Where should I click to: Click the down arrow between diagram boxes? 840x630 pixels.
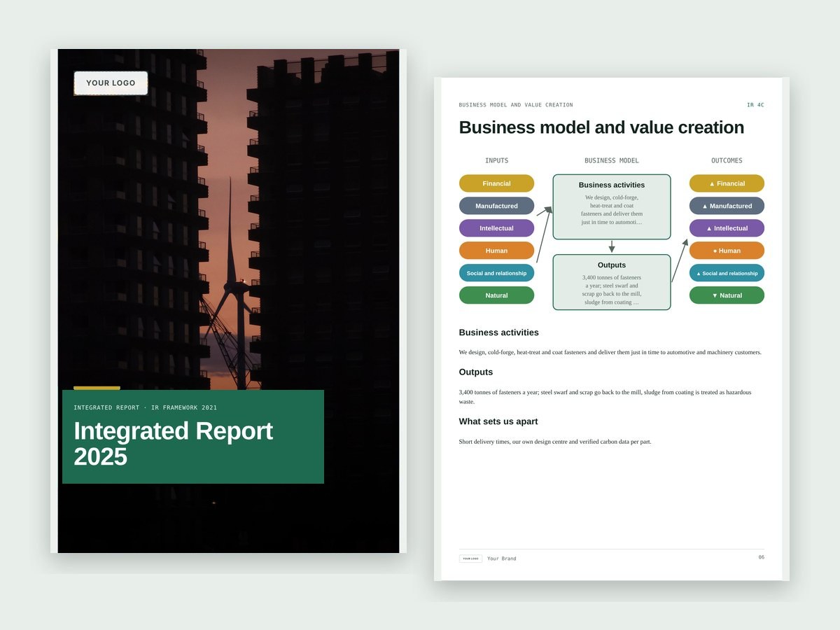coord(612,247)
